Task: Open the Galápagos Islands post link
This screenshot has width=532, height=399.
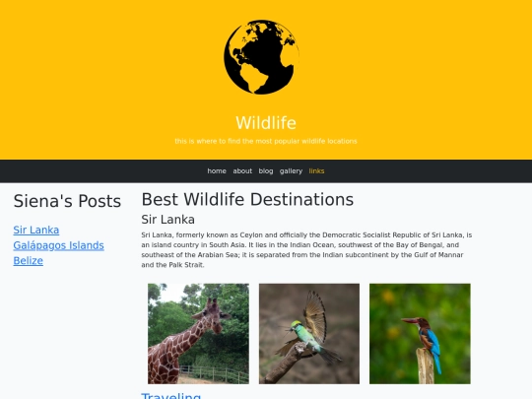Action: coord(59,245)
